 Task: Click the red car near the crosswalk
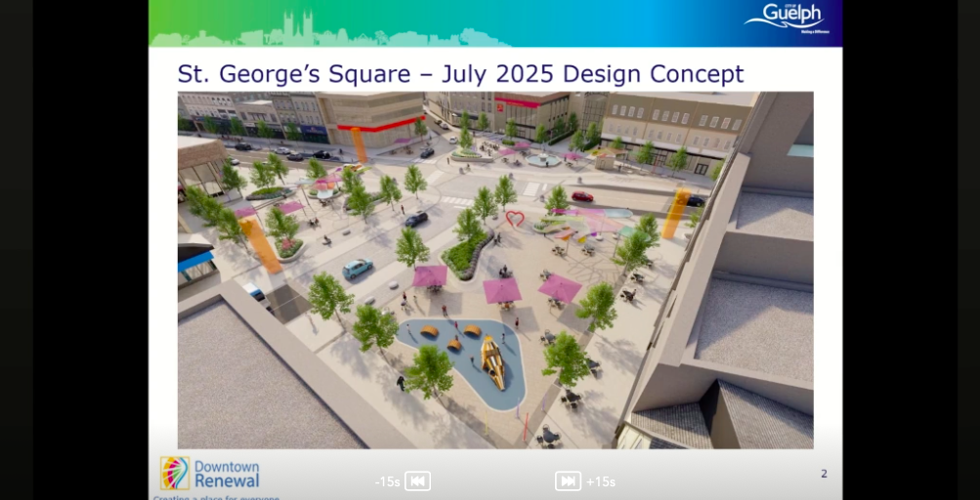[582, 196]
